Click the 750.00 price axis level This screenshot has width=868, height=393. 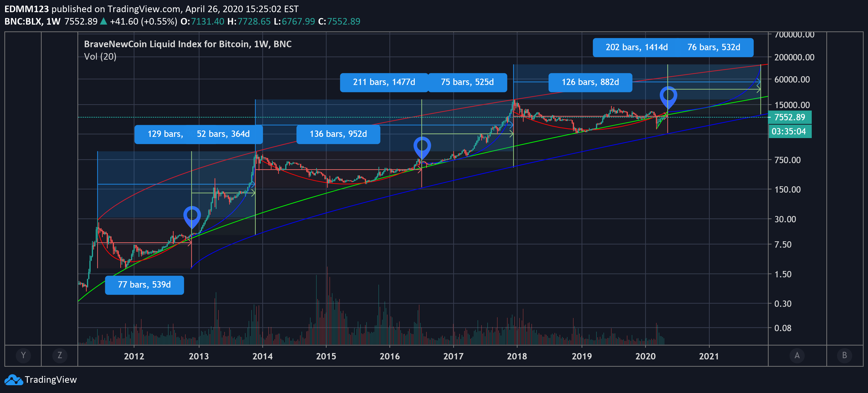787,160
